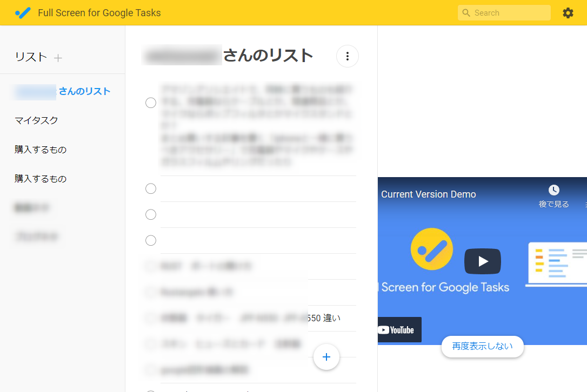Mark the first multi-line task as complete
Screen dimensions: 587x392
151,103
